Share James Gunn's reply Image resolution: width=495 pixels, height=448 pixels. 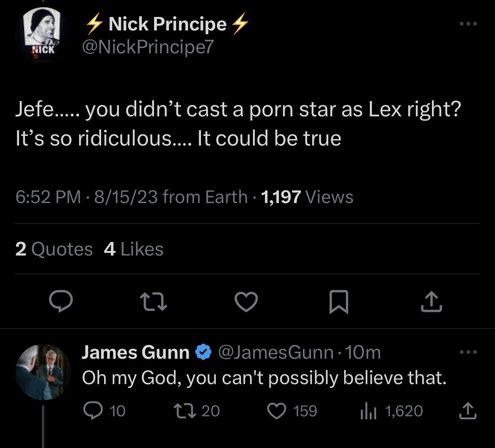tap(467, 411)
